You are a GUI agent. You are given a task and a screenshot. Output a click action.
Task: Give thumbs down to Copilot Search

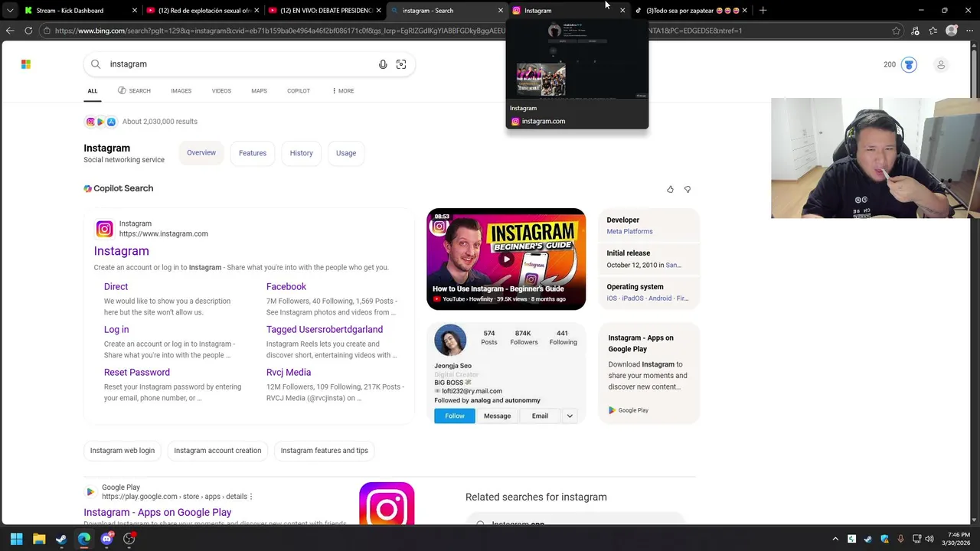[687, 189]
